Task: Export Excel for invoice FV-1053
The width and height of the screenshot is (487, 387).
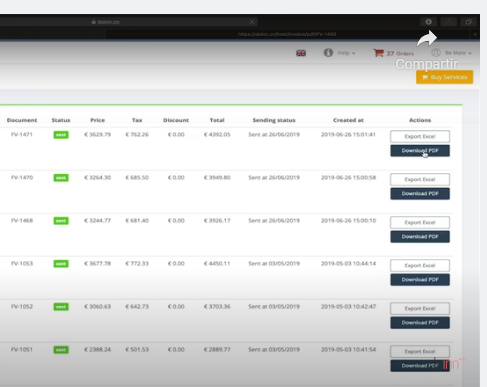Action: click(420, 265)
